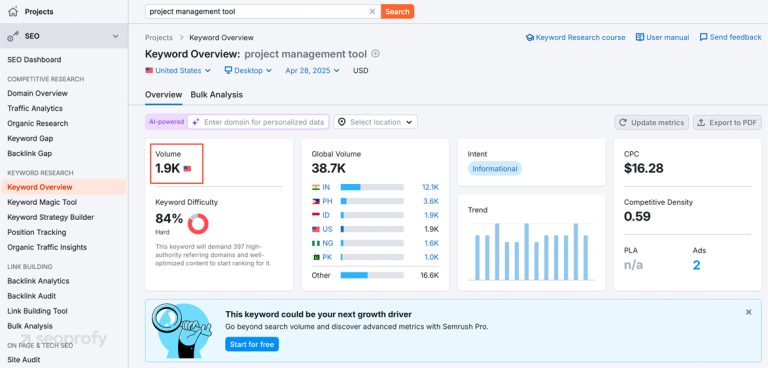The image size is (768, 368).
Task: Expand the Select location dropdown
Action: (376, 122)
